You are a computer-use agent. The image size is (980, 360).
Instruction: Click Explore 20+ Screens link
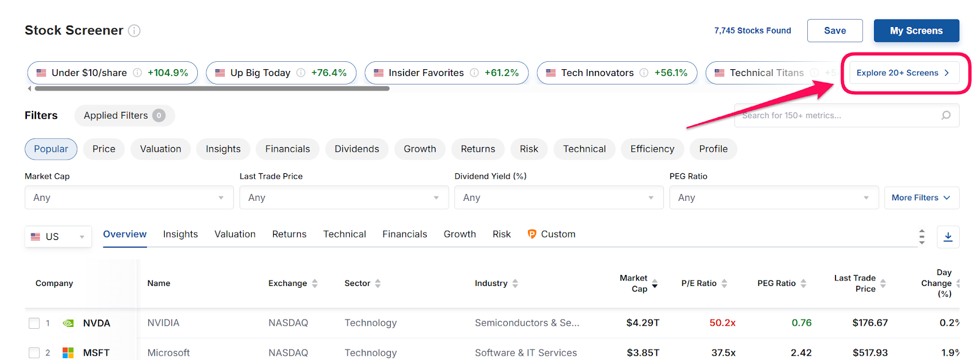pos(903,73)
